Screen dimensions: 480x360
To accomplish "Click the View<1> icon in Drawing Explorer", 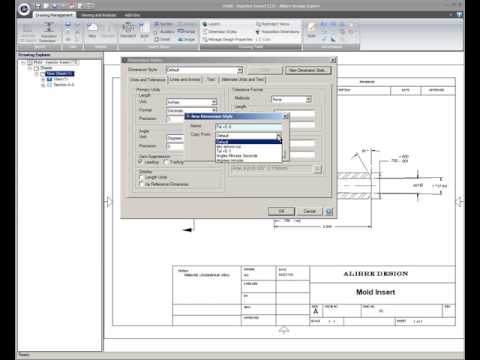I will 50,79.
